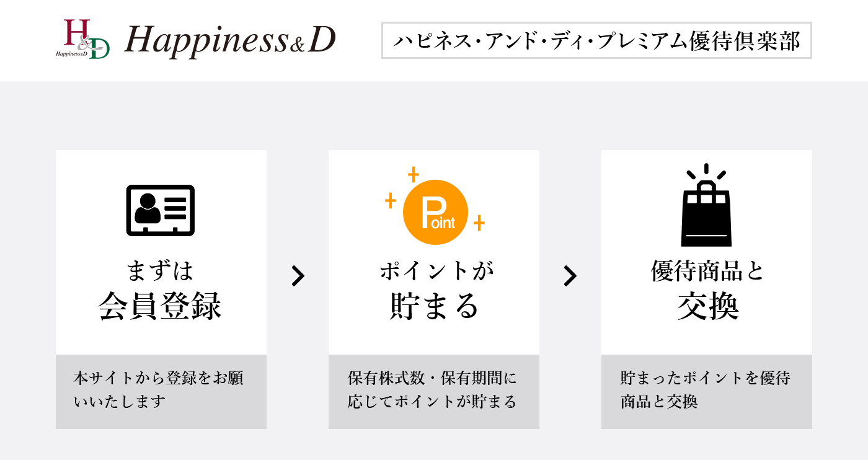Viewport: 868px width, 460px height.
Task: Click the H&D square logo emblem
Action: 82,40
